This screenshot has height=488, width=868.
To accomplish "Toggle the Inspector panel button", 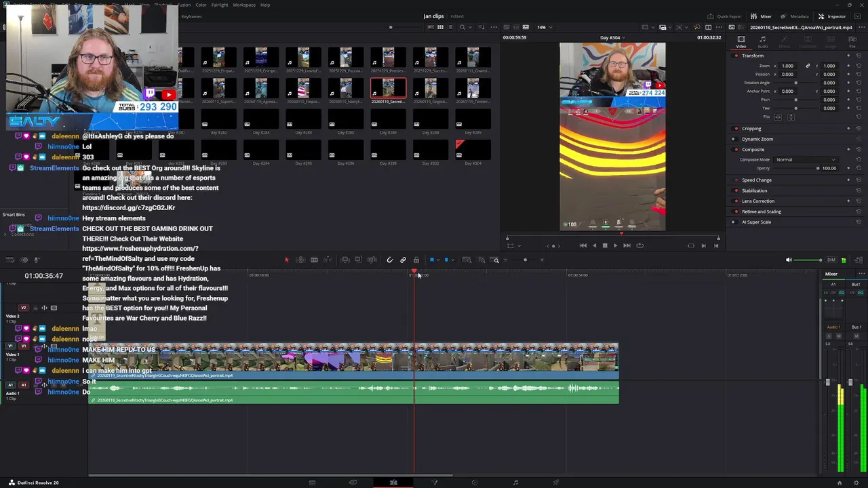I will pos(832,16).
